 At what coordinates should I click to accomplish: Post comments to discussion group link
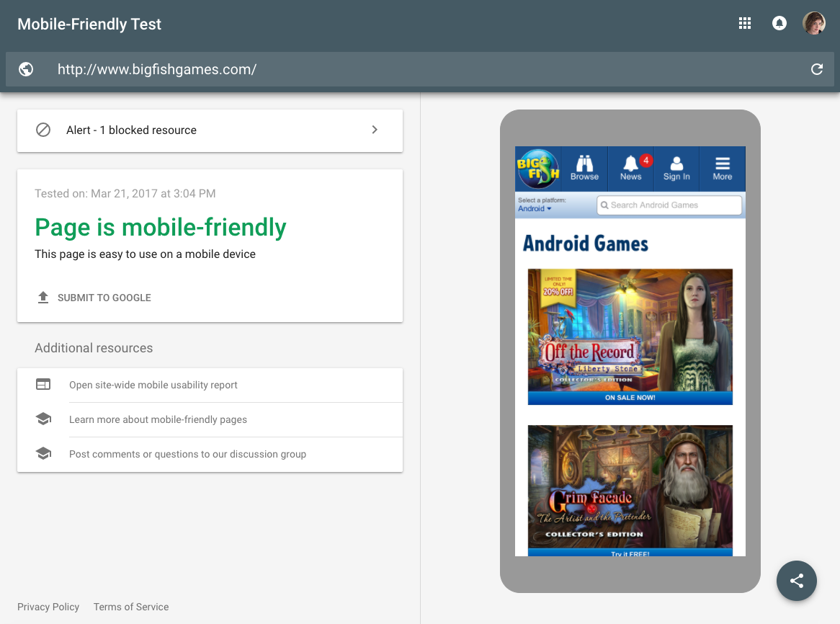click(x=187, y=454)
